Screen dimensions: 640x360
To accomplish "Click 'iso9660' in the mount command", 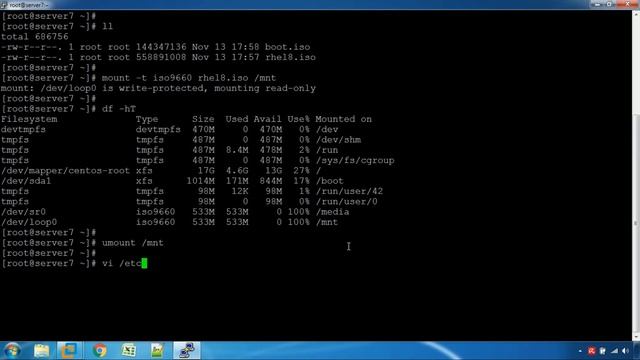I will tap(172, 78).
